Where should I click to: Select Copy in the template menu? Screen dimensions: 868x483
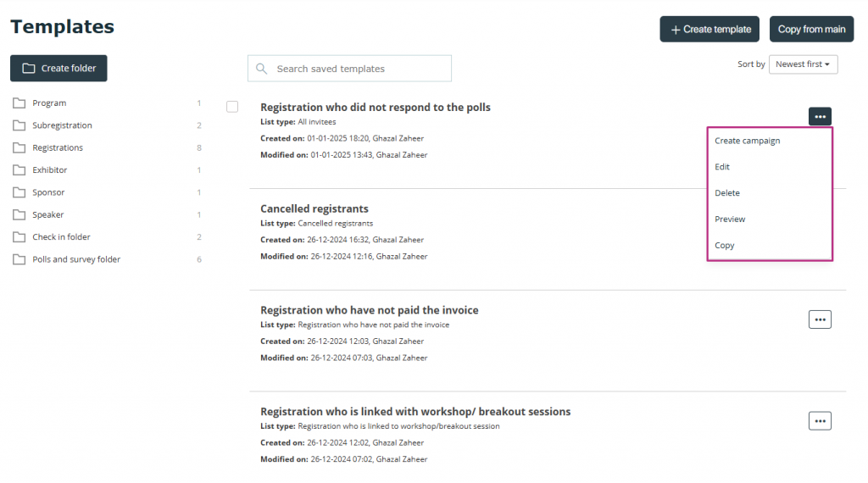click(724, 245)
